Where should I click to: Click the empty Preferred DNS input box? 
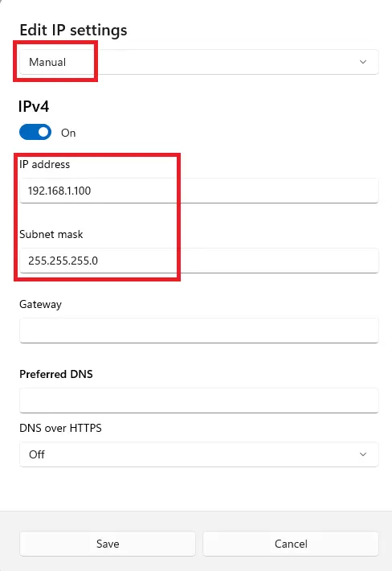point(199,401)
